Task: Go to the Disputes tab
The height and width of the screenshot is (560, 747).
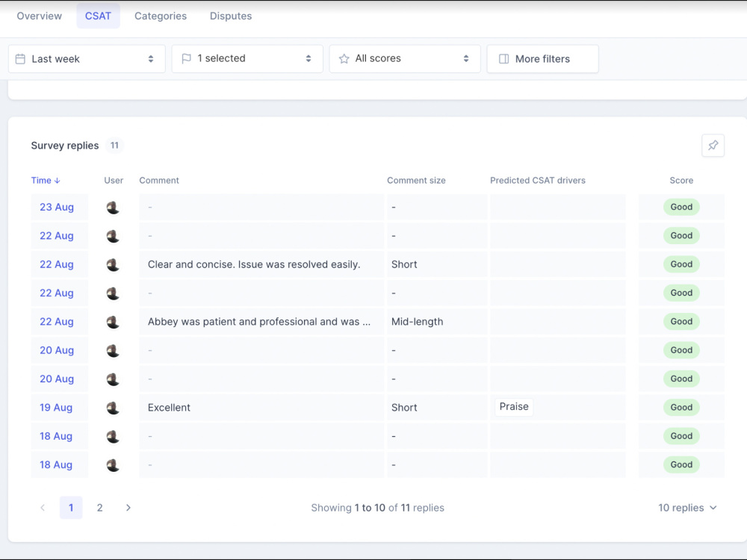Action: [x=231, y=16]
